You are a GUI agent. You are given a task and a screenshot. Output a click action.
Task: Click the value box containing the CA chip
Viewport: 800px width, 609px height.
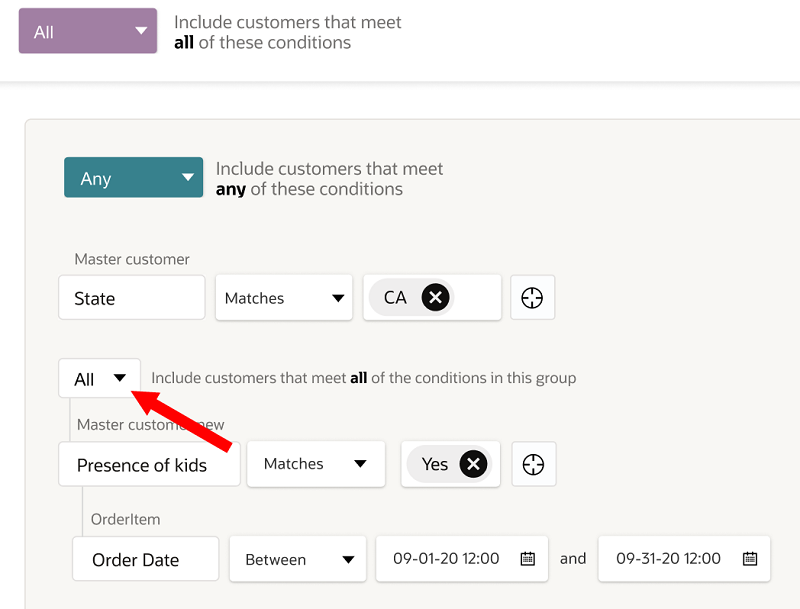tap(476, 298)
